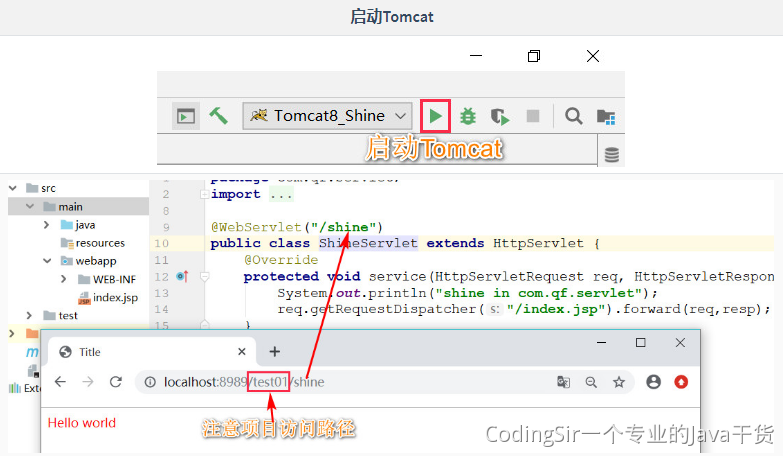
Task: Bookmark this page with star icon
Action: pos(619,382)
